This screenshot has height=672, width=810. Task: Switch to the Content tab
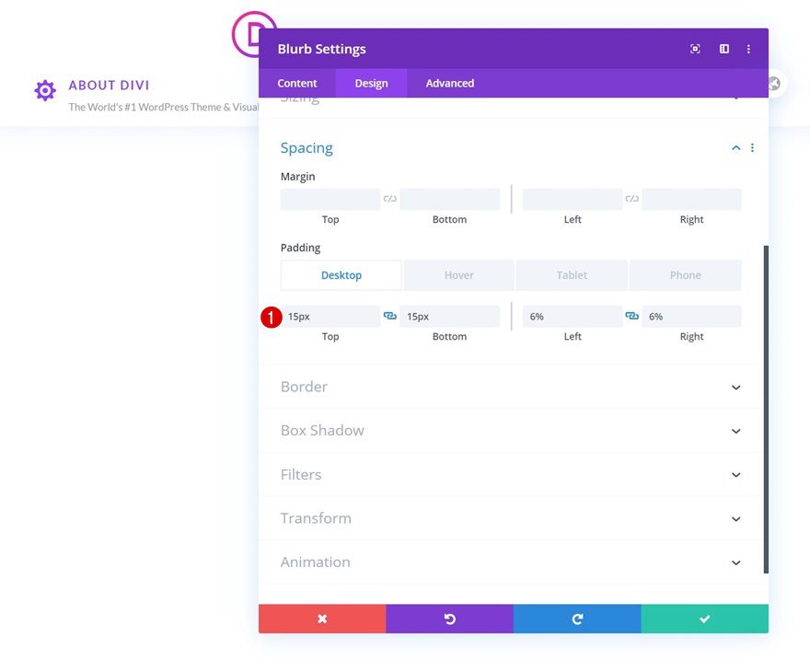click(297, 83)
